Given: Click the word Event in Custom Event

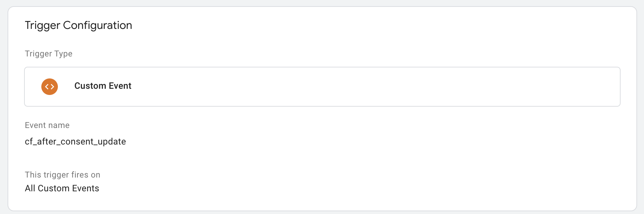Looking at the screenshot, I should (x=120, y=86).
